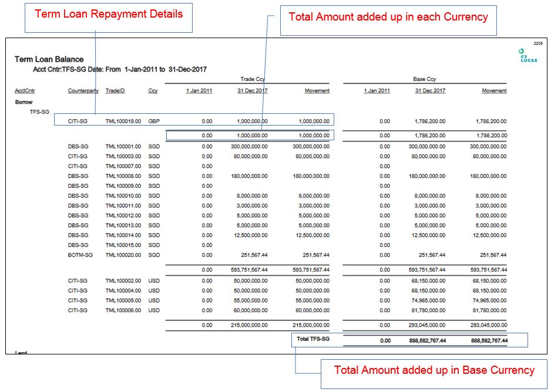Screen dimensions: 551x392
Task: Click DBS-SG counterparty in the TML100001.00 row
Action: click(x=78, y=147)
